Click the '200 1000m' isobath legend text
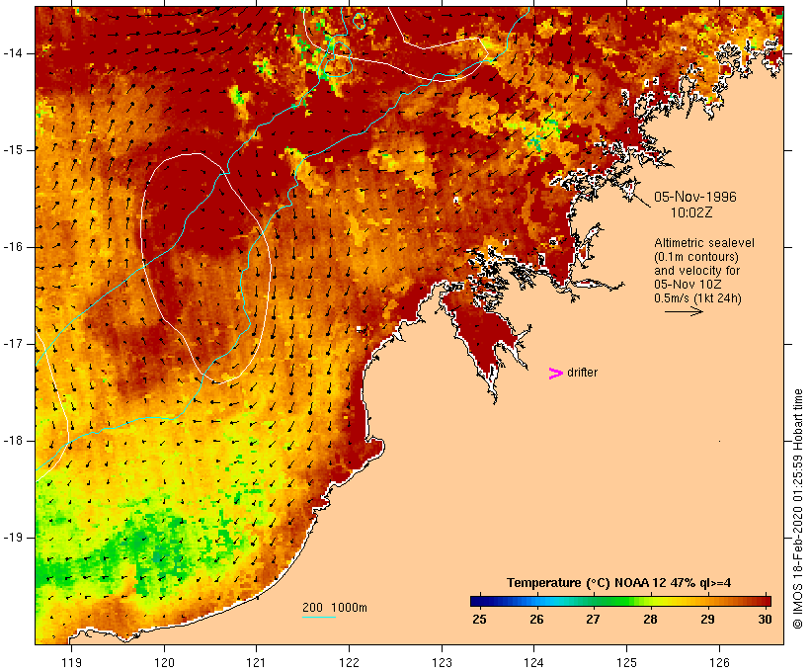810x672 pixels. [x=335, y=608]
